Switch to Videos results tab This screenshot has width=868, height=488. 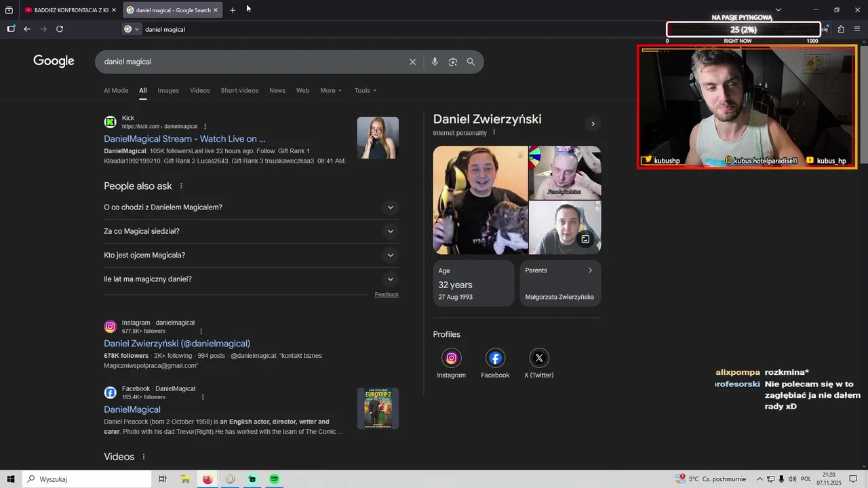(x=200, y=91)
